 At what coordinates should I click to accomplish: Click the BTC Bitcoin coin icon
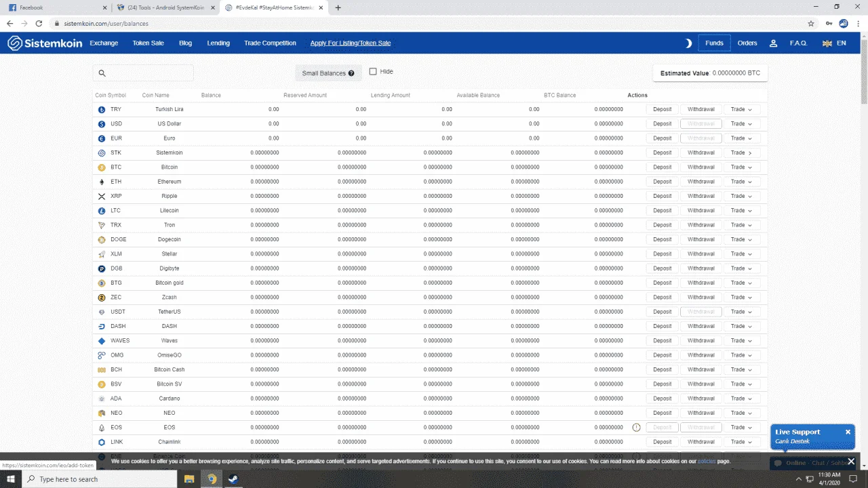point(102,167)
